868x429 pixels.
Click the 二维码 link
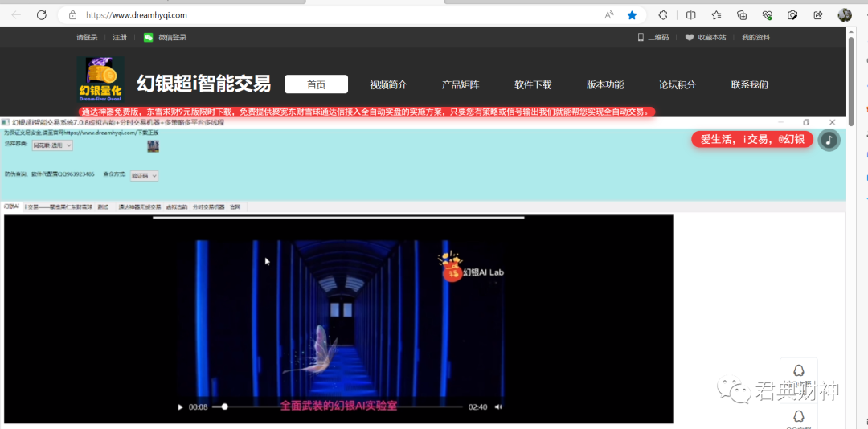[658, 37]
